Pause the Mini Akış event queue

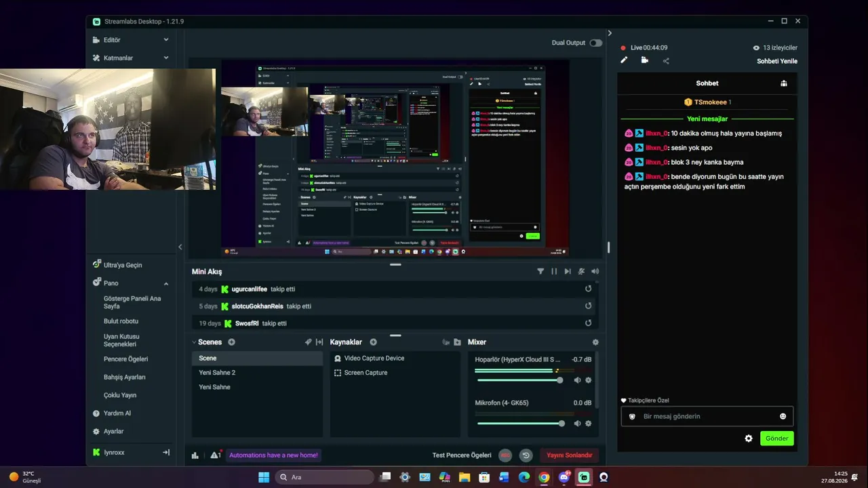554,271
